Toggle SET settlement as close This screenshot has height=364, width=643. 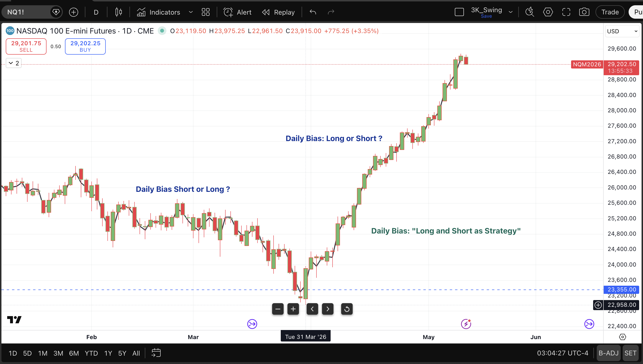coord(630,353)
